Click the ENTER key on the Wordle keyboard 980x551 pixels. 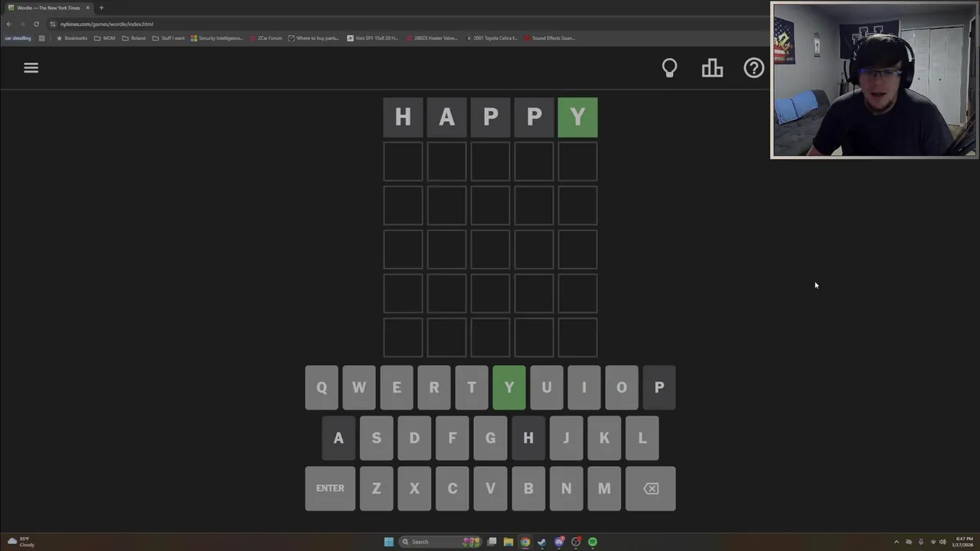(x=330, y=488)
